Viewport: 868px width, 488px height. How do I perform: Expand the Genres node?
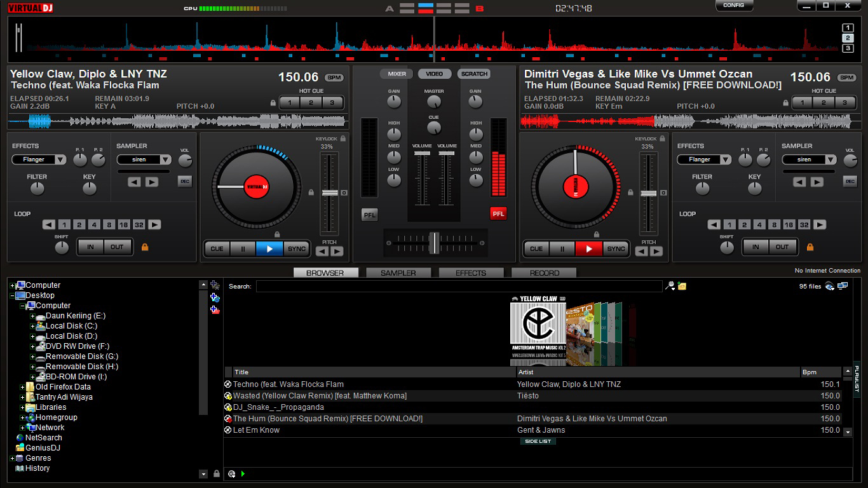[x=12, y=458]
